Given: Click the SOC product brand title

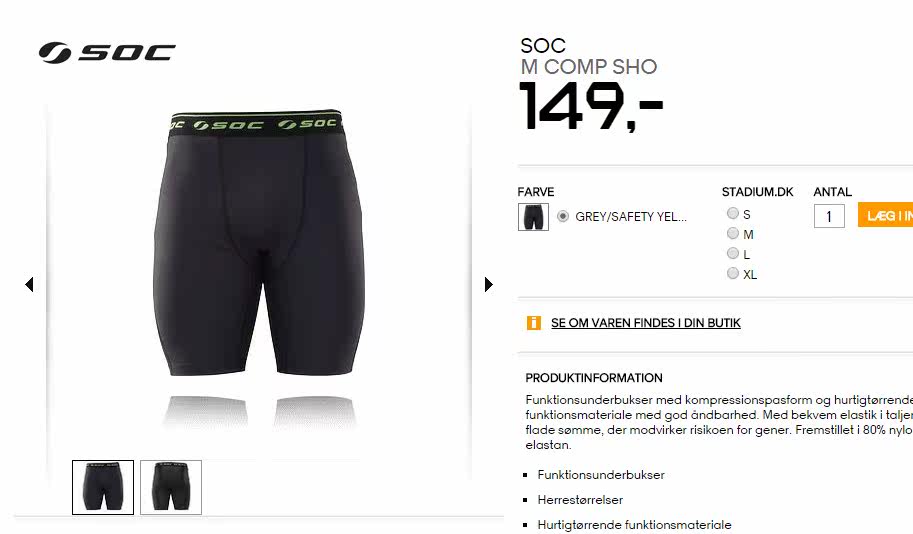Looking at the screenshot, I should [x=543, y=45].
